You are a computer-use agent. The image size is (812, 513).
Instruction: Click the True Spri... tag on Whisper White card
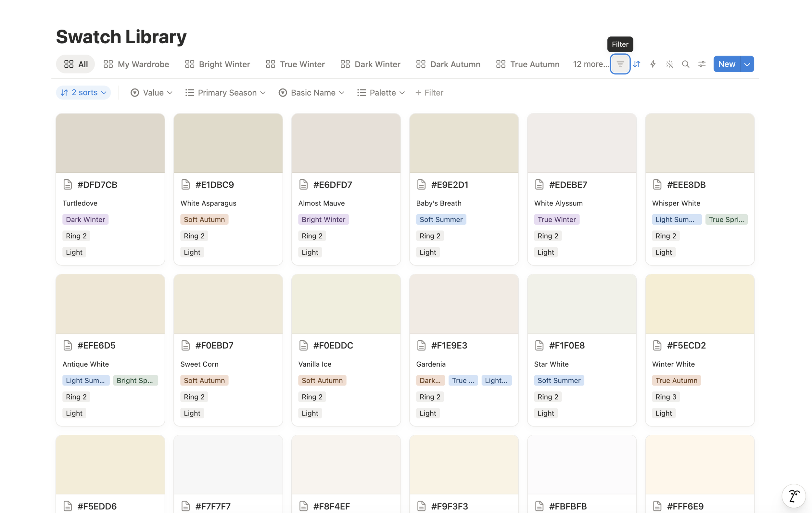point(726,219)
